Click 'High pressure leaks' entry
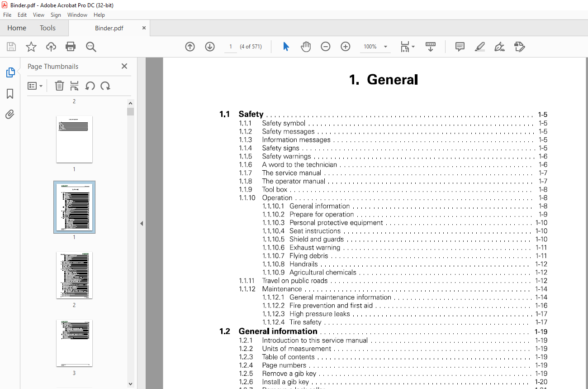Screen dimensions: 588x389 [320, 313]
